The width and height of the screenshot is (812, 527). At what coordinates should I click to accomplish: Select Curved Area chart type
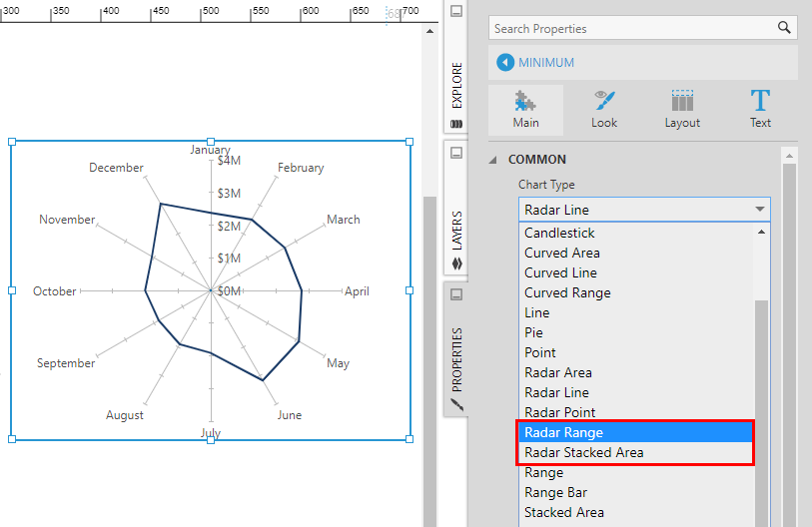(x=636, y=253)
